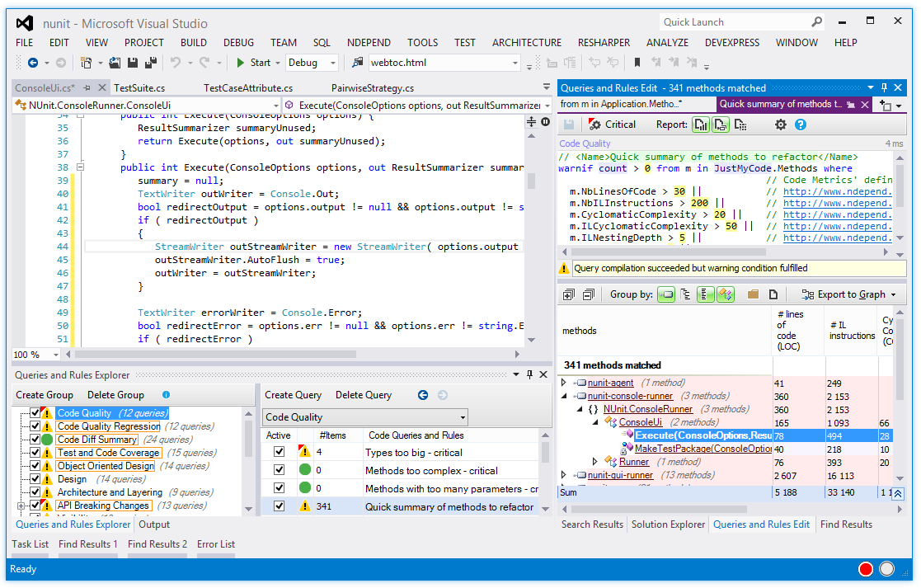
Task: Click the bookmark icon in main toolbar
Action: (x=637, y=63)
